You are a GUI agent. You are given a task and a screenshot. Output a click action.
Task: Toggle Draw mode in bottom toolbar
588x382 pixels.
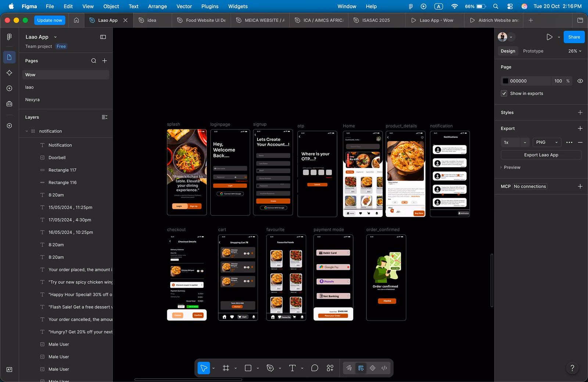coord(349,368)
